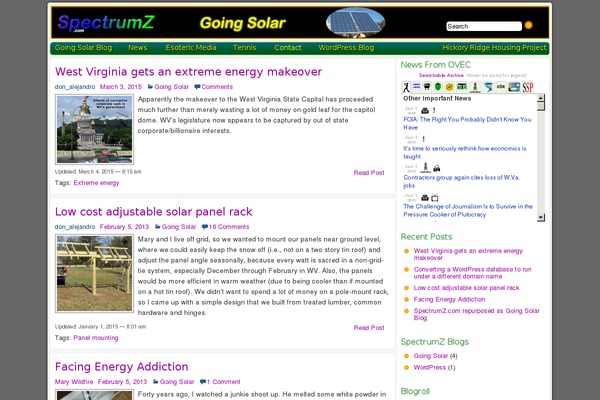Screen dimensions: 600x400
Task: Open the News menu item
Action: pos(138,48)
